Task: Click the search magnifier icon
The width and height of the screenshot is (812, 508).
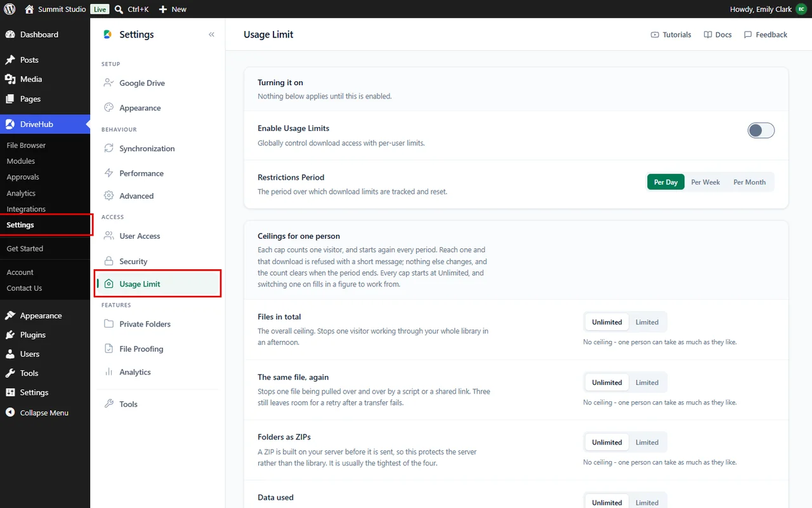Action: [x=119, y=10]
